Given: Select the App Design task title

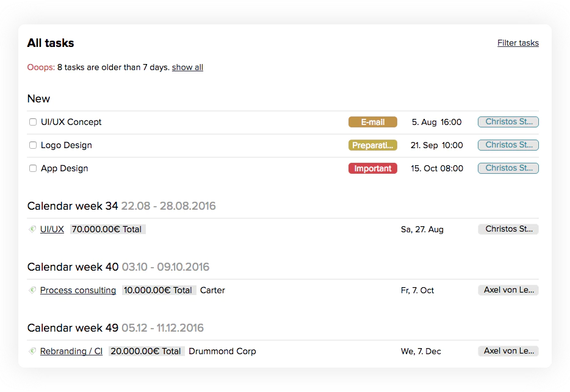Looking at the screenshot, I should [x=64, y=169].
